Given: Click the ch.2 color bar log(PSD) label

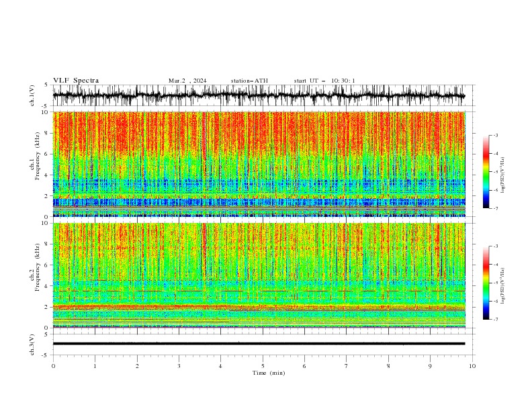Looking at the screenshot, I should (503, 285).
